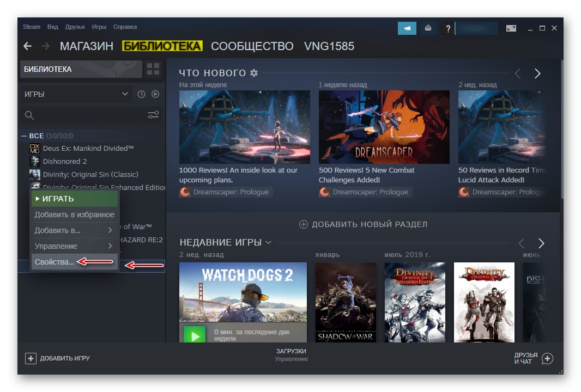Open Steam help via question mark icon
This screenshot has width=581, height=392.
[448, 28]
